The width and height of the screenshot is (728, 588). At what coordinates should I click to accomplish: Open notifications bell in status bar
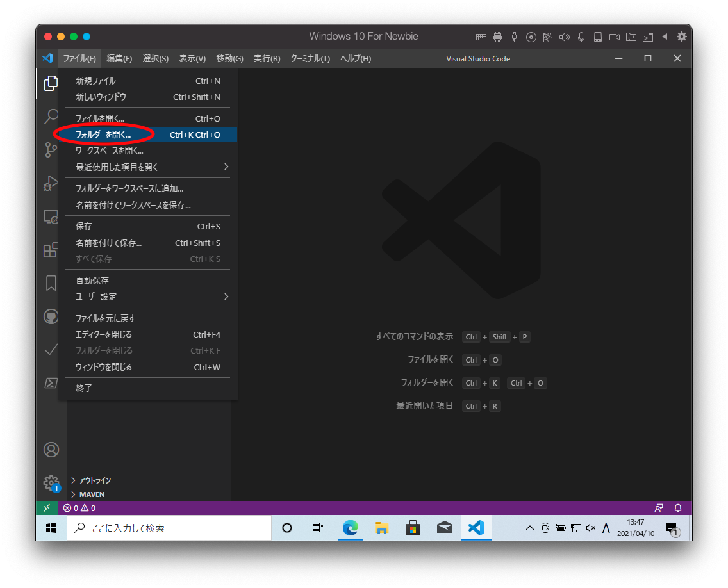[678, 508]
